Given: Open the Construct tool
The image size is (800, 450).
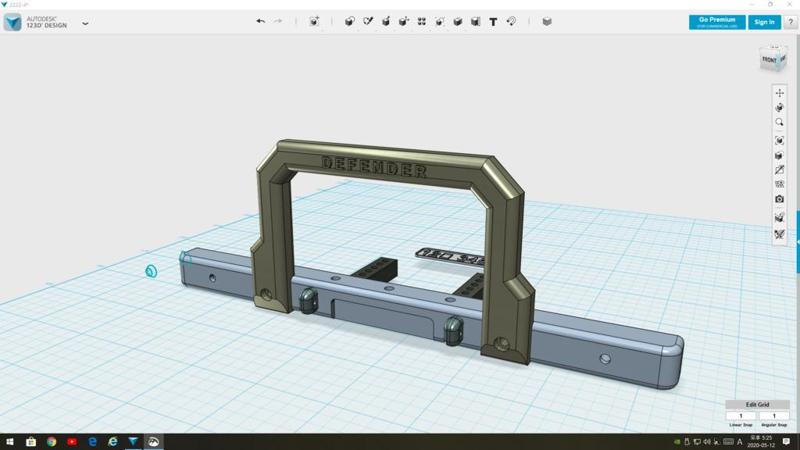Looking at the screenshot, I should 386,21.
